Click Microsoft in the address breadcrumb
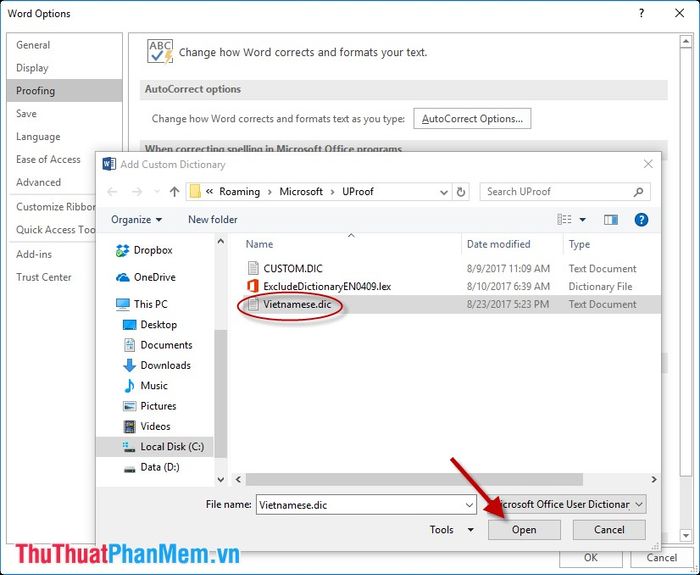The width and height of the screenshot is (700, 575). (301, 192)
